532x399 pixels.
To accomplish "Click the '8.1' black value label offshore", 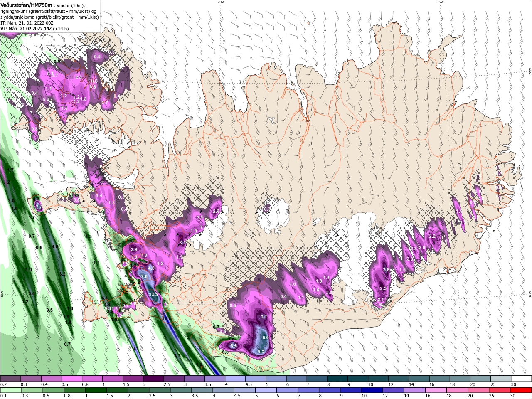I will [x=135, y=348].
